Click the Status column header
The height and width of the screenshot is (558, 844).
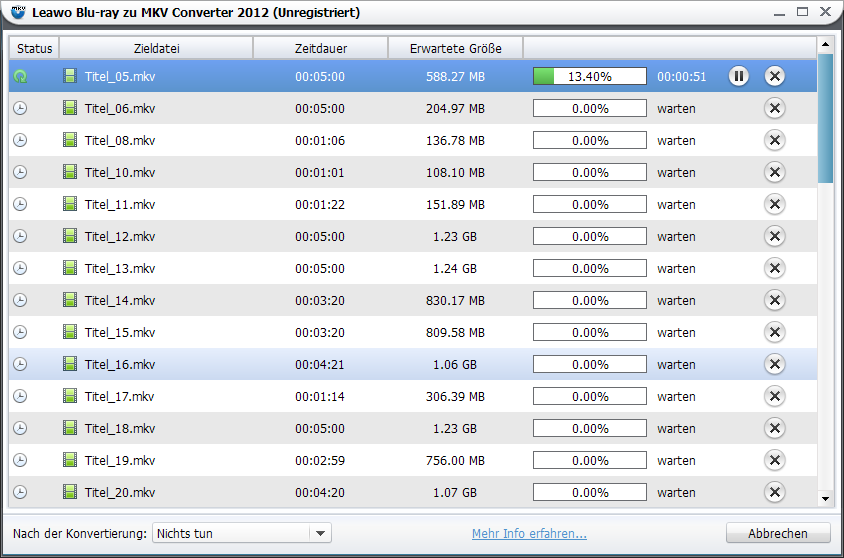click(34, 48)
